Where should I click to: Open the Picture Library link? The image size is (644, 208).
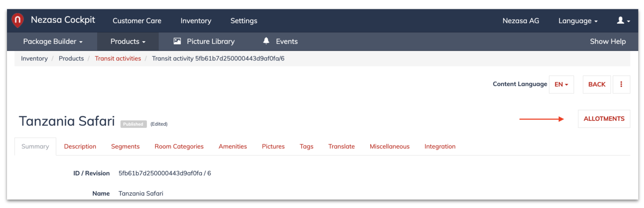(x=211, y=42)
